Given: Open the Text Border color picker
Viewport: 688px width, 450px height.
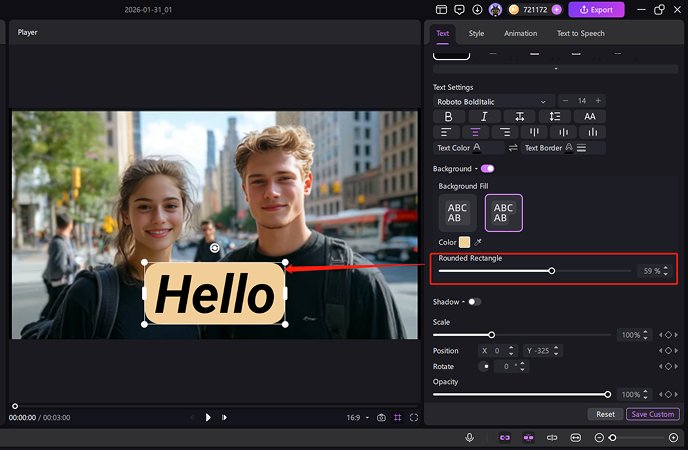Looking at the screenshot, I should [x=569, y=148].
